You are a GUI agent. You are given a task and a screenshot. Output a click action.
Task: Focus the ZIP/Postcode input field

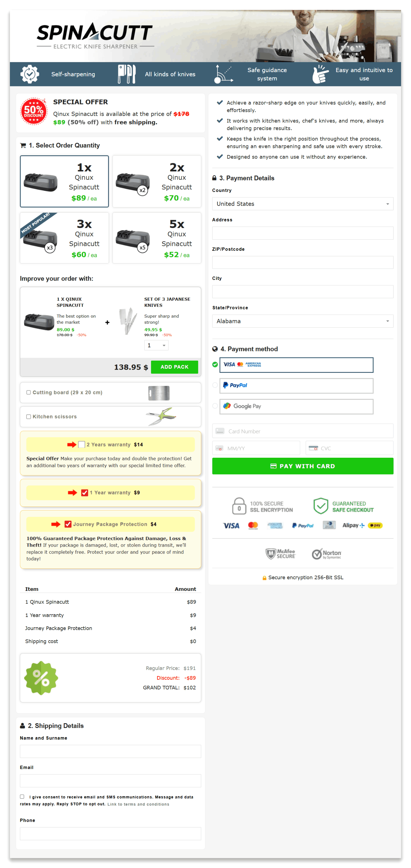pos(303,262)
